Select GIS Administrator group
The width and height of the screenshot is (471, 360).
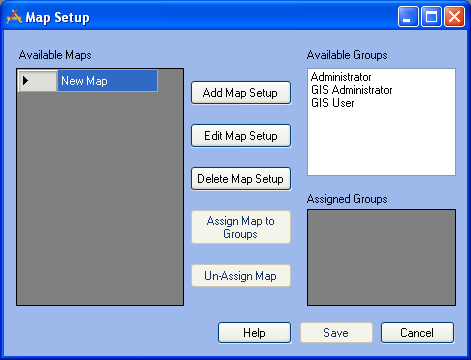pos(351,90)
